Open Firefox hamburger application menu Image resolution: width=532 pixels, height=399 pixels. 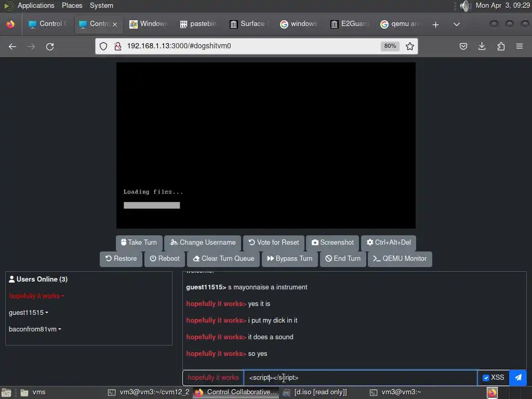point(520,46)
